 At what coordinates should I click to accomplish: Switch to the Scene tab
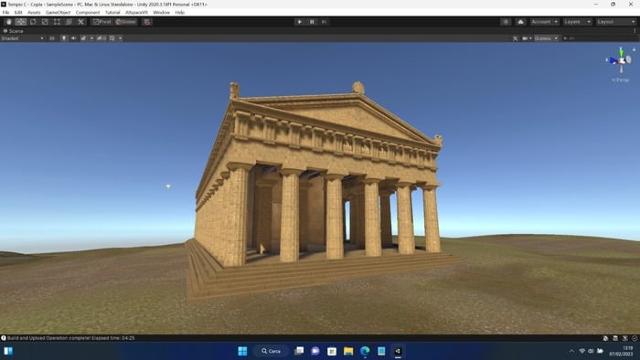tap(13, 31)
